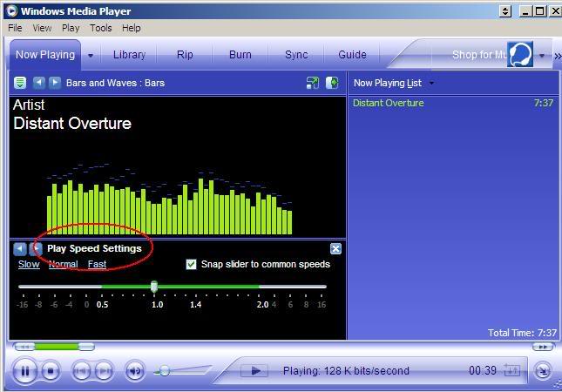Show previous enhancement control arrow
Image resolution: width=562 pixels, height=392 pixels.
[x=20, y=248]
